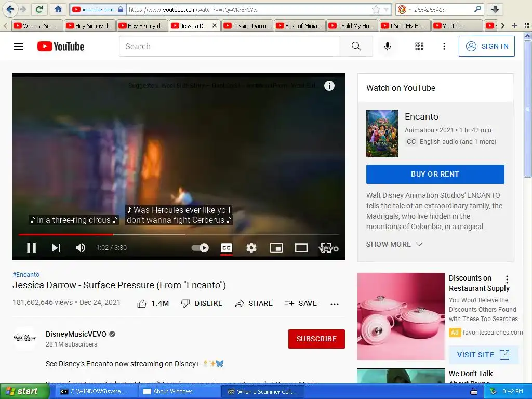Switch to 'Best of Minia...' tab
Image resolution: width=532 pixels, height=399 pixels.
click(300, 26)
